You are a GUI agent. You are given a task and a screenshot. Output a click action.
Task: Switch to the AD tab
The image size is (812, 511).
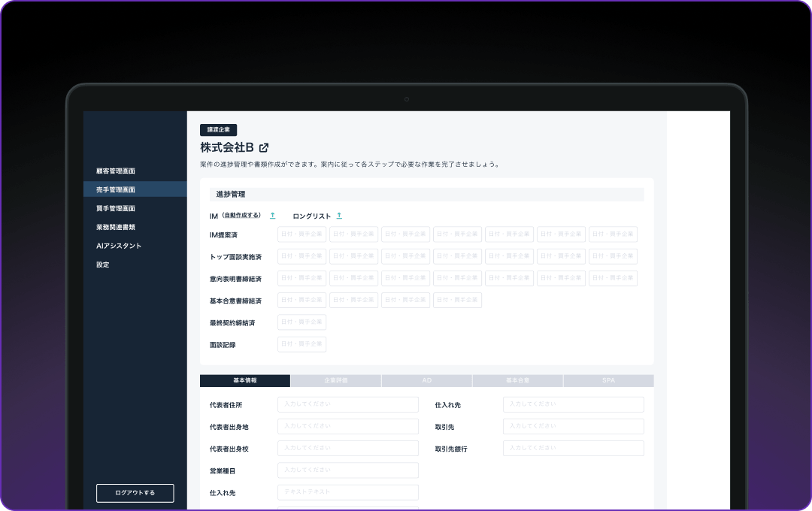click(x=427, y=381)
